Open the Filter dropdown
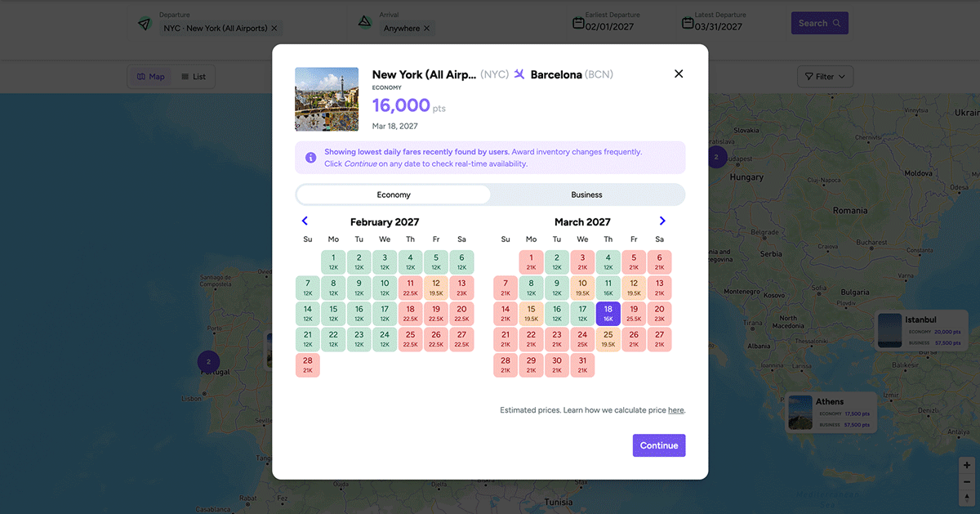This screenshot has width=980, height=514. pyautogui.click(x=825, y=77)
